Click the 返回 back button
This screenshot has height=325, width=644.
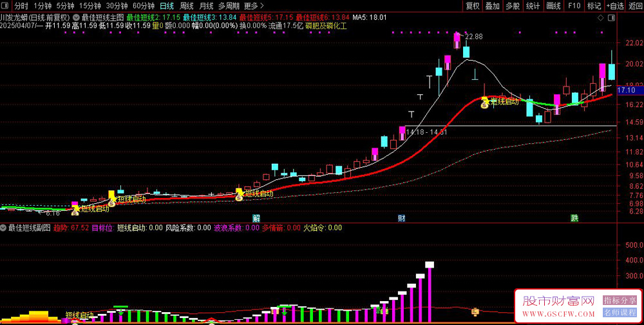tap(635, 6)
